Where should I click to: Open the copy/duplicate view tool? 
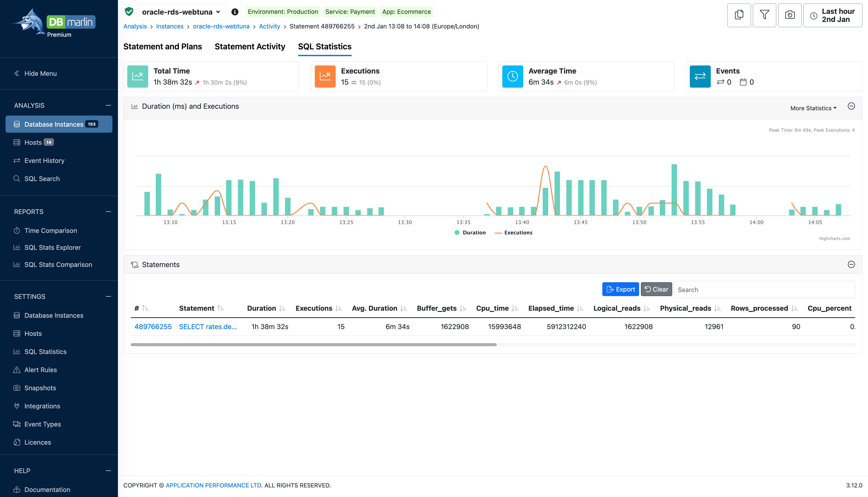coord(739,15)
